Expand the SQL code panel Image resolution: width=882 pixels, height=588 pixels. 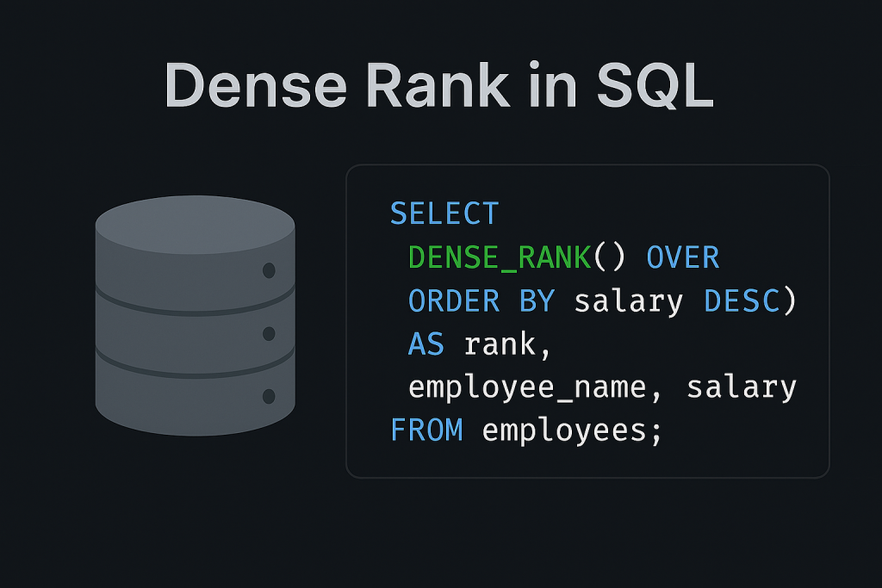(x=588, y=319)
